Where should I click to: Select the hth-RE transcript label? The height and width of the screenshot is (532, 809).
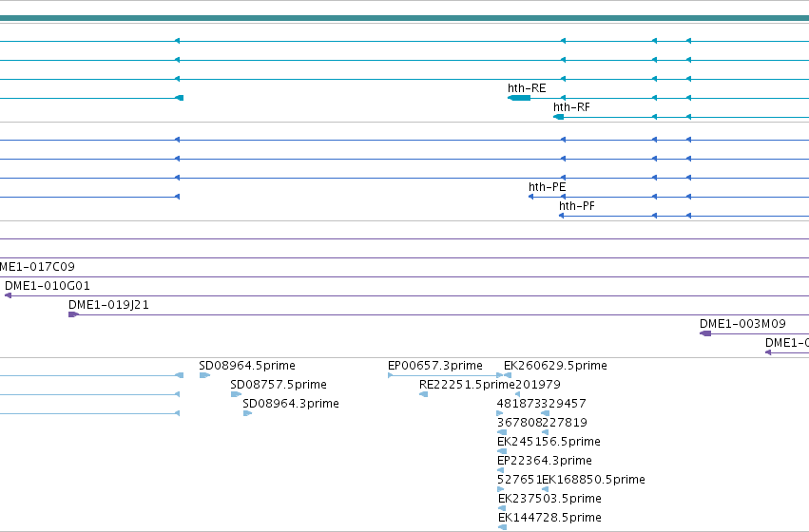click(x=527, y=88)
